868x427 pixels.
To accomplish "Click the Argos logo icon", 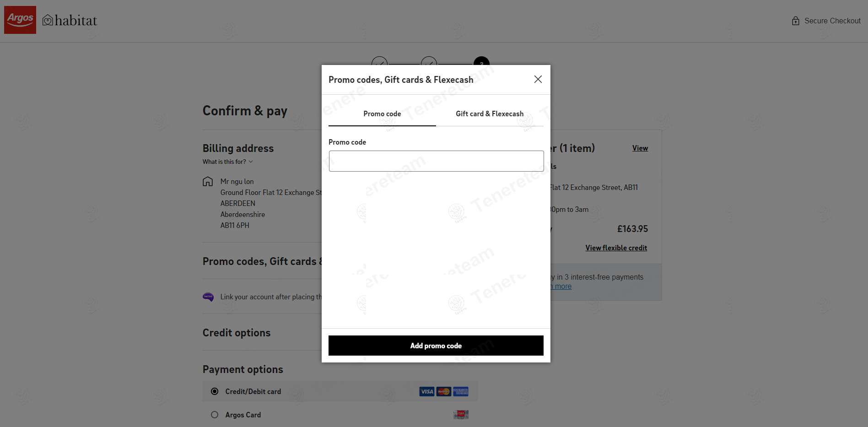I will click(20, 20).
